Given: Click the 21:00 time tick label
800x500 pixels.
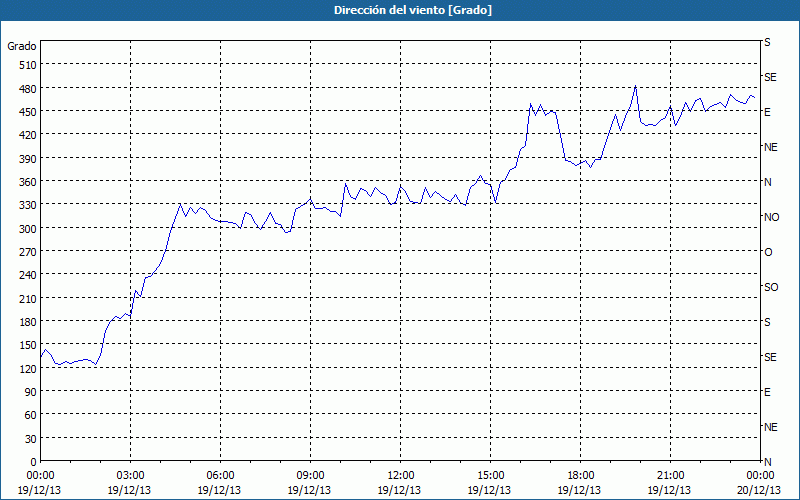Looking at the screenshot, I should pos(670,476).
